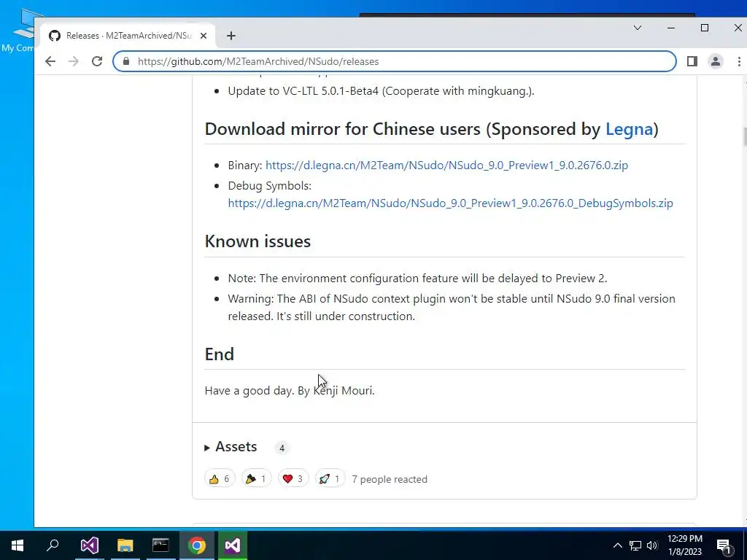Open File Explorer from taskbar
This screenshot has width=747, height=560.
point(125,545)
